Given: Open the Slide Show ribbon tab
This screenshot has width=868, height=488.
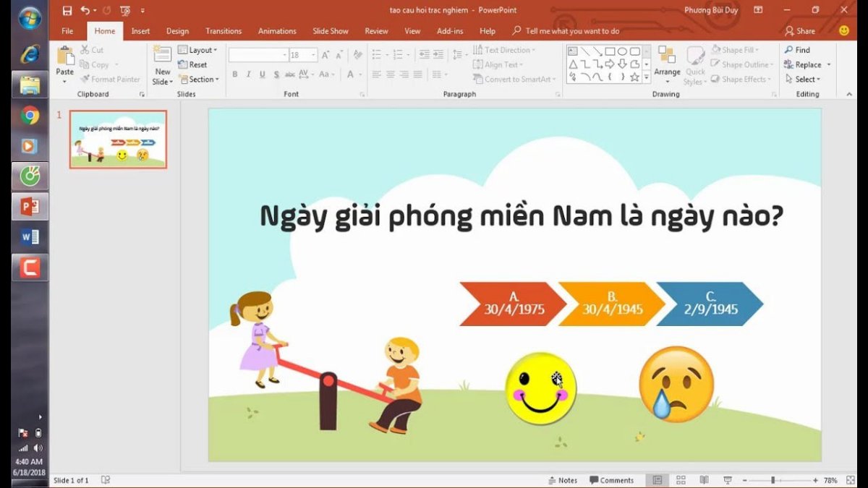Looking at the screenshot, I should click(330, 31).
